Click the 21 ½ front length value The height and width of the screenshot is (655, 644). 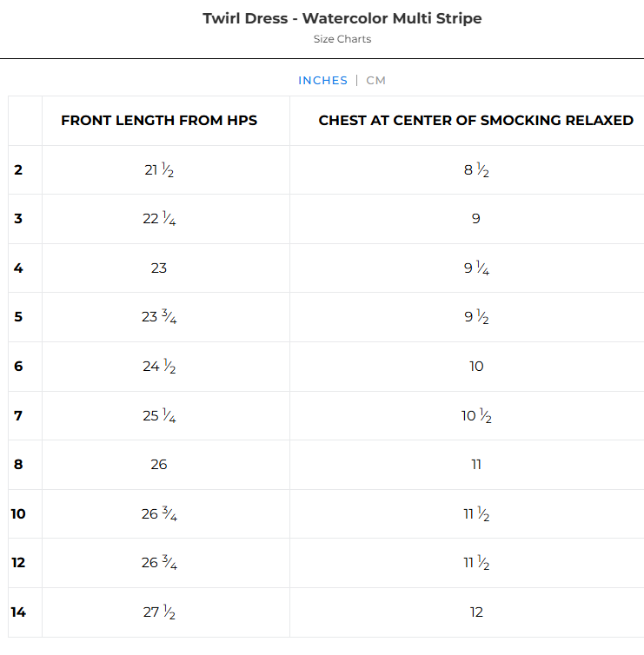(159, 170)
